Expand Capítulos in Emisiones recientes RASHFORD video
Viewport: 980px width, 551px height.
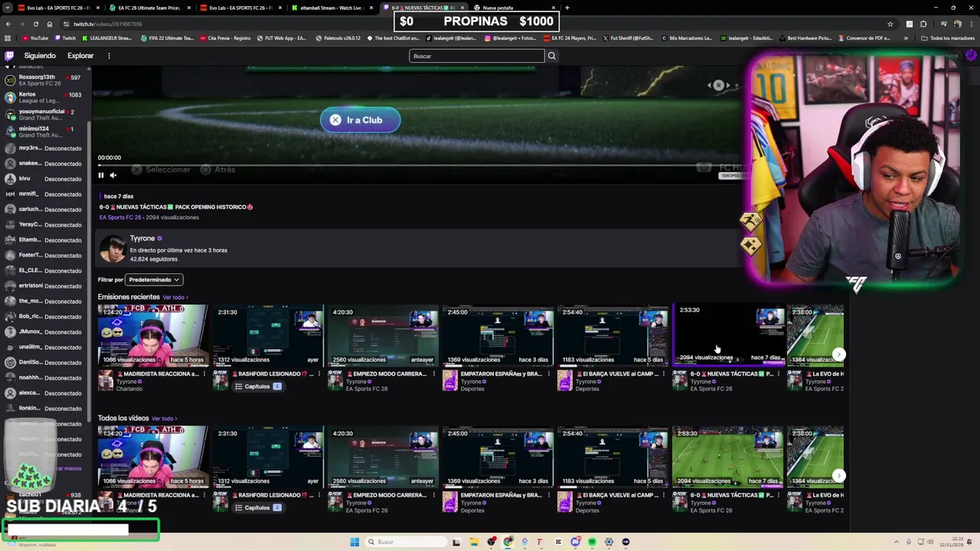click(259, 386)
